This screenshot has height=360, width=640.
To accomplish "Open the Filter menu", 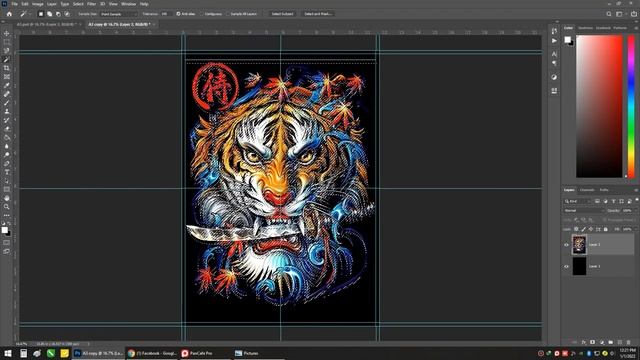I will (91, 4).
